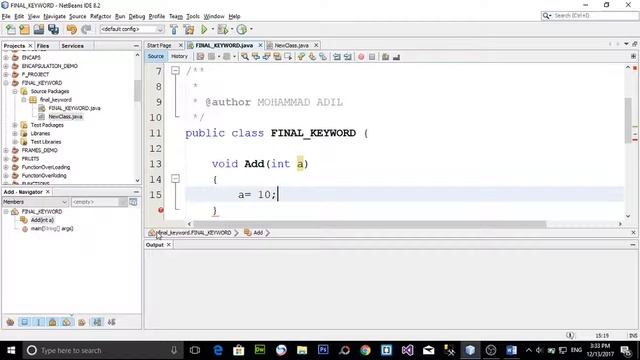640x360 pixels.
Task: Toggle Bookmark on current line
Action: point(323,57)
